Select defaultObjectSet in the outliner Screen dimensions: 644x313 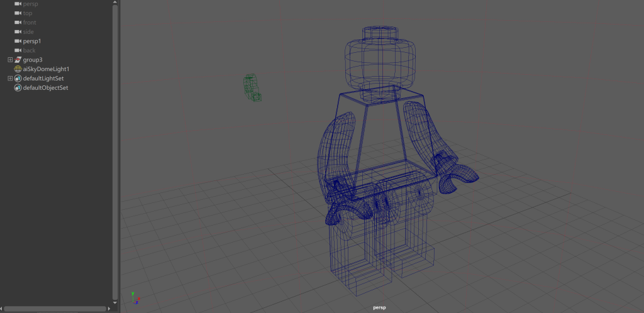45,88
